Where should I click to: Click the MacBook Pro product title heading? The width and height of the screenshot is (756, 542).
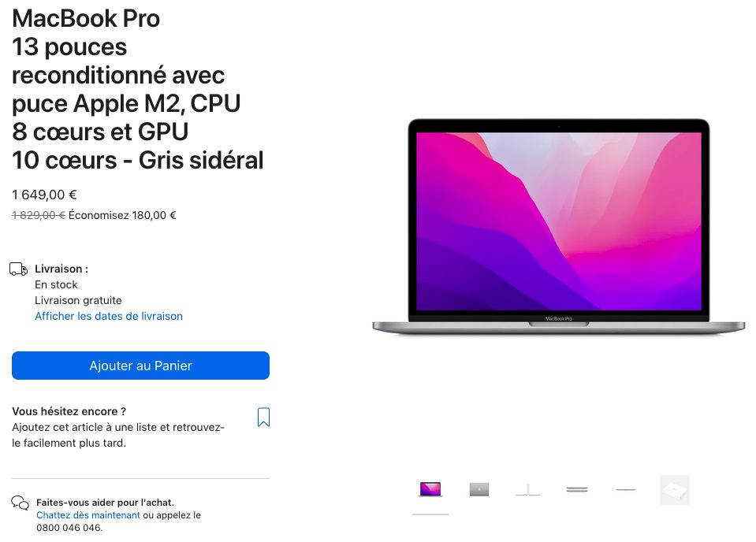pyautogui.click(x=138, y=90)
